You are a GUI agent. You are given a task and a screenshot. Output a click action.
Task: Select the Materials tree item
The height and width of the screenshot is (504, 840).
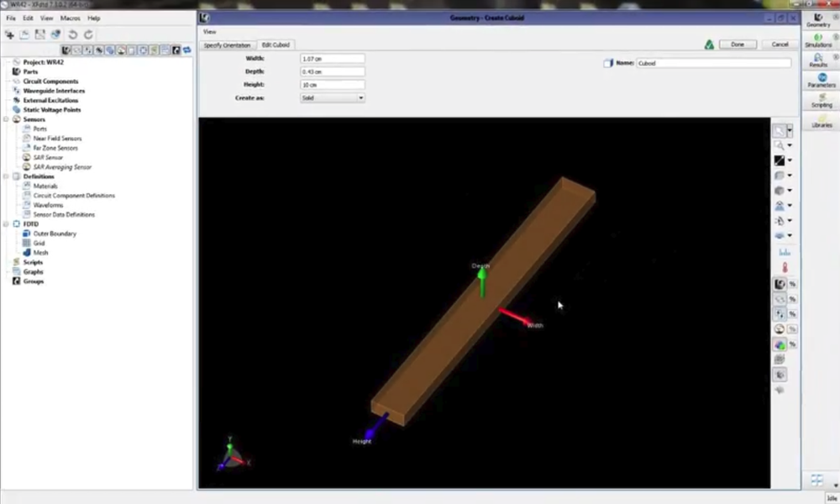pos(45,186)
